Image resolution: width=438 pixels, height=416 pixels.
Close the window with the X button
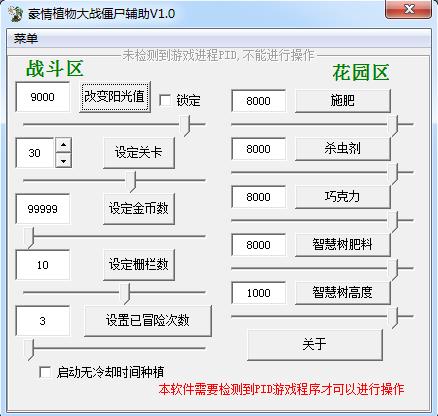click(409, 9)
